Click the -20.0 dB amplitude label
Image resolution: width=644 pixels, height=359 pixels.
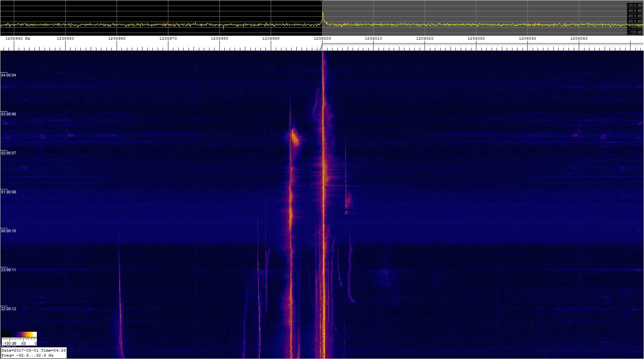(x=634, y=5)
